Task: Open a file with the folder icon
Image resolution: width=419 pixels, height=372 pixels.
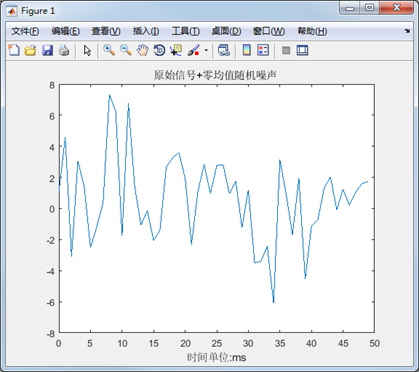Action: (30, 51)
